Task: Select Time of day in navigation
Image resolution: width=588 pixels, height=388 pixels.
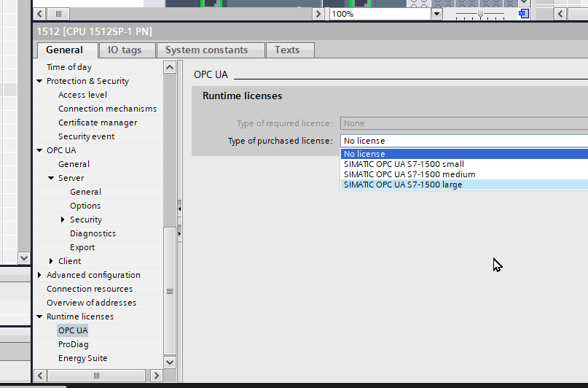Action: click(x=69, y=67)
